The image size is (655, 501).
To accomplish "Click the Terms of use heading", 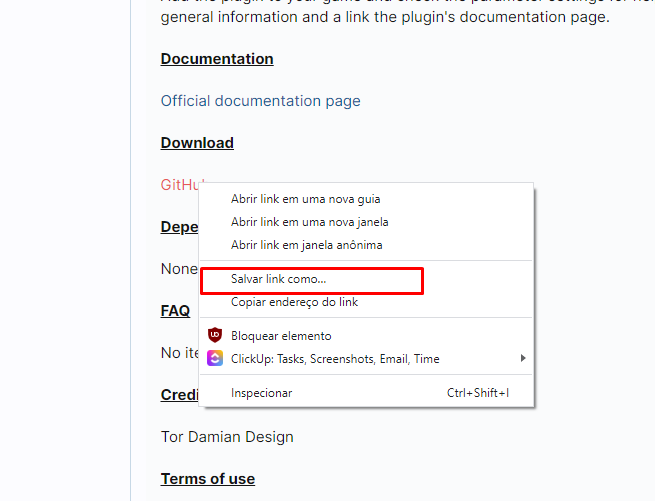I will pyautogui.click(x=208, y=479).
